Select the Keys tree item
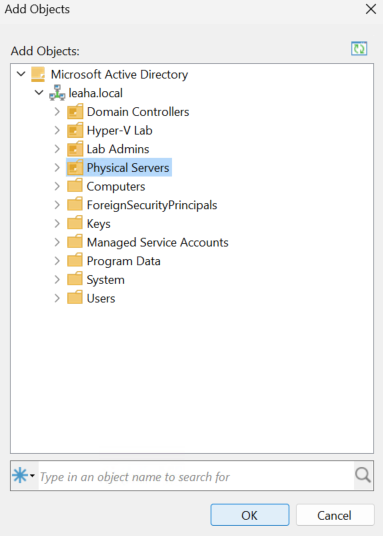The image size is (383, 536). (x=98, y=224)
